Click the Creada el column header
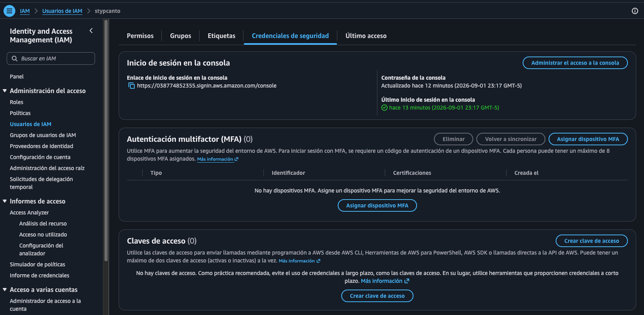 [x=526, y=173]
